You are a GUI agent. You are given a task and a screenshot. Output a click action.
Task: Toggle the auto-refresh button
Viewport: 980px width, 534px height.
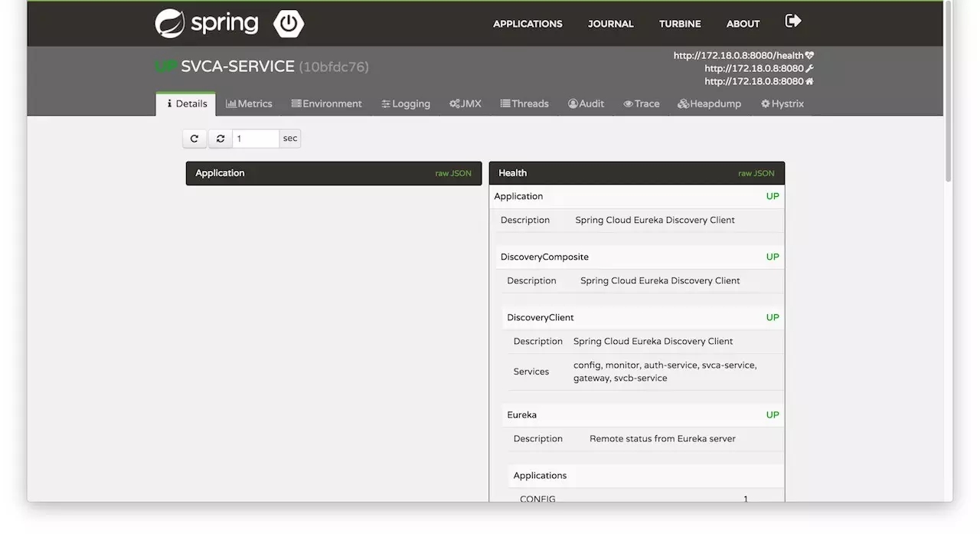[220, 139]
